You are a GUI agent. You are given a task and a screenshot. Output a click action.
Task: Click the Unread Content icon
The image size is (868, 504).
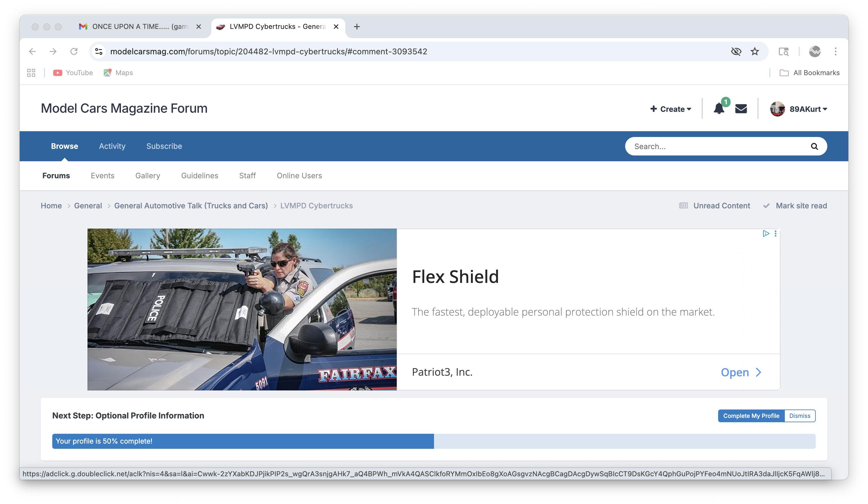coord(683,205)
